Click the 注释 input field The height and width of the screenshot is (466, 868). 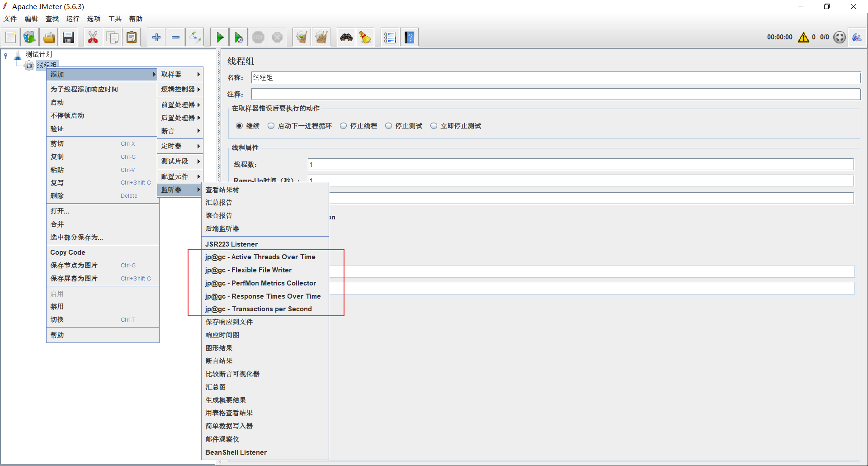[556, 94]
